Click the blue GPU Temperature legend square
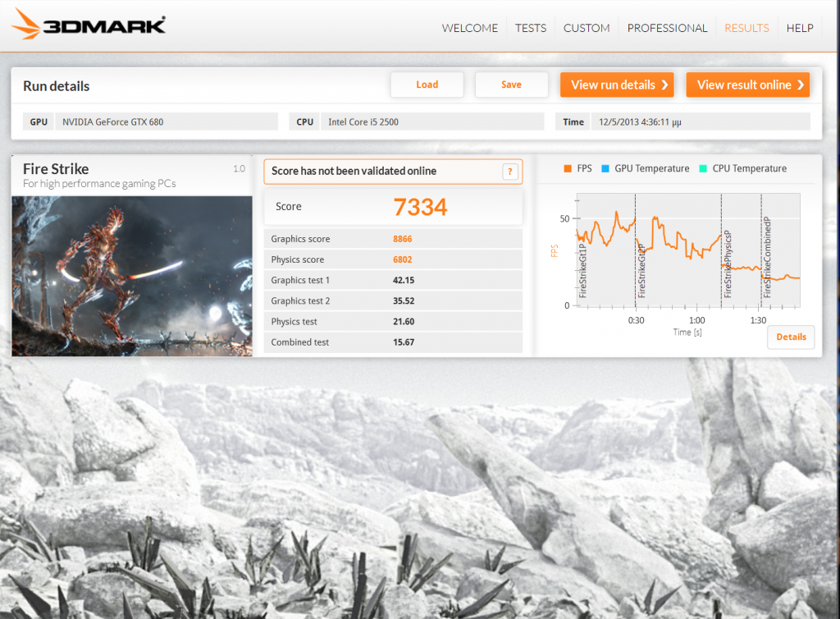Viewport: 840px width, 619px height. click(x=605, y=168)
